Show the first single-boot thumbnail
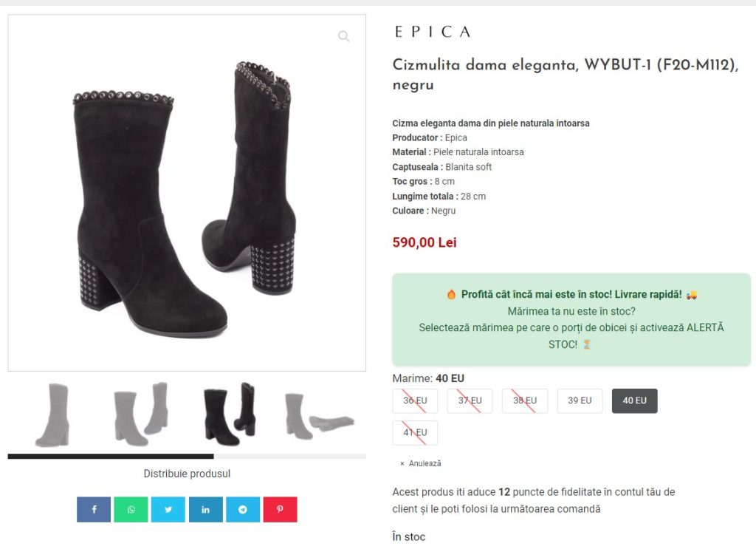The height and width of the screenshot is (549, 756). coord(52,415)
